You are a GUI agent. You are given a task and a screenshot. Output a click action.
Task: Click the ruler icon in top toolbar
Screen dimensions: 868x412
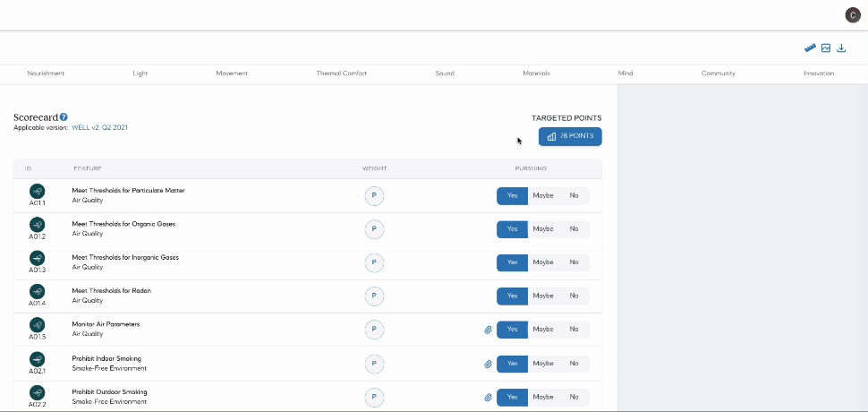(810, 48)
